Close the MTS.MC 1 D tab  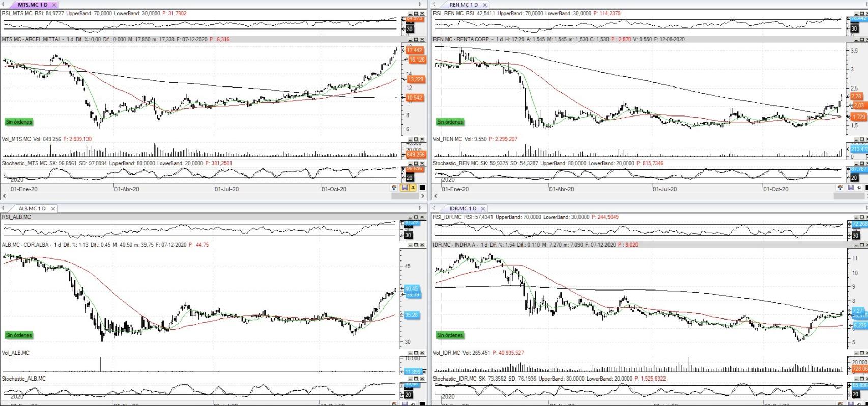click(x=54, y=5)
